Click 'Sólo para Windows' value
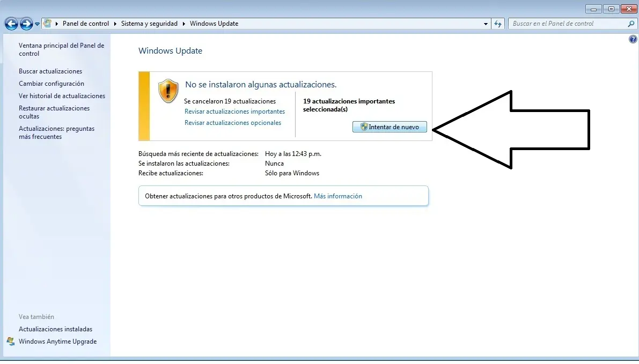 coord(292,174)
